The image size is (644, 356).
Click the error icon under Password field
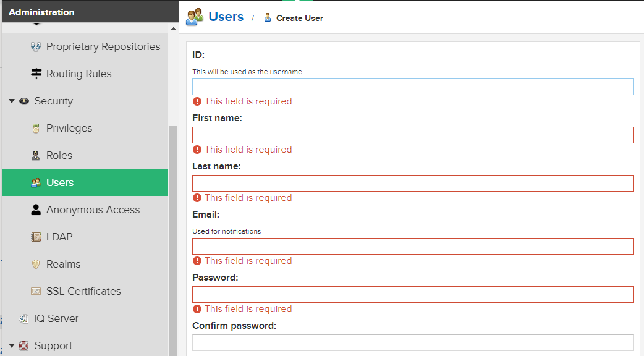[x=197, y=309]
